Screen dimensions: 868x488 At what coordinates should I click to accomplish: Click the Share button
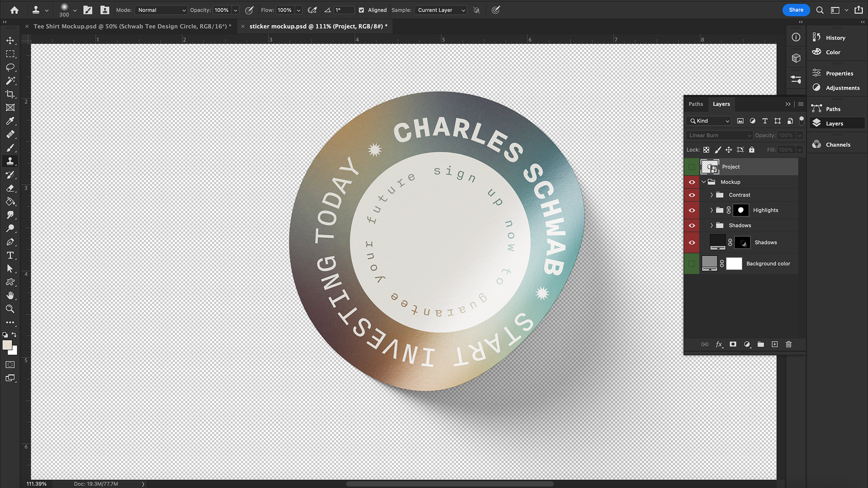point(796,10)
